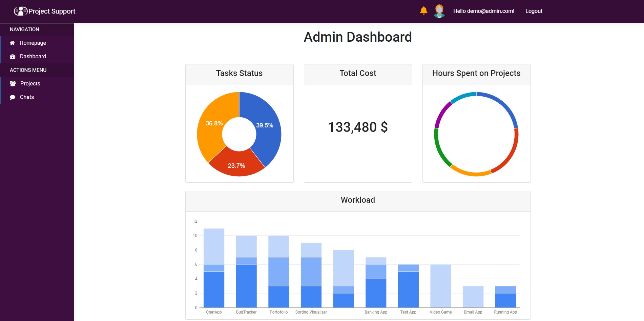The image size is (644, 321).
Task: Click the Dashboard gauge icon
Action: coord(13,57)
